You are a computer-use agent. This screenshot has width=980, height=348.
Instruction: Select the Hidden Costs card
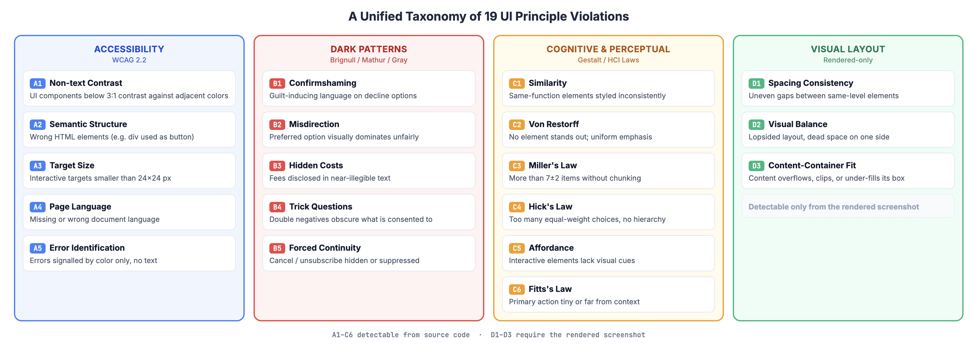[x=369, y=171]
